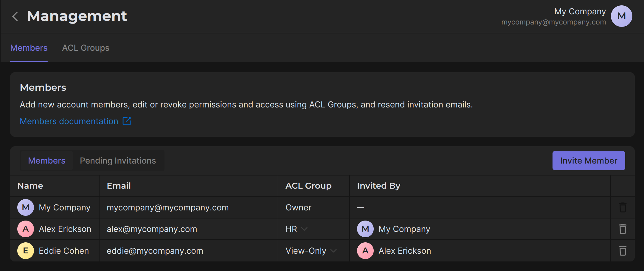Open the account avatar in top right
This screenshot has width=644, height=271.
pos(621,16)
